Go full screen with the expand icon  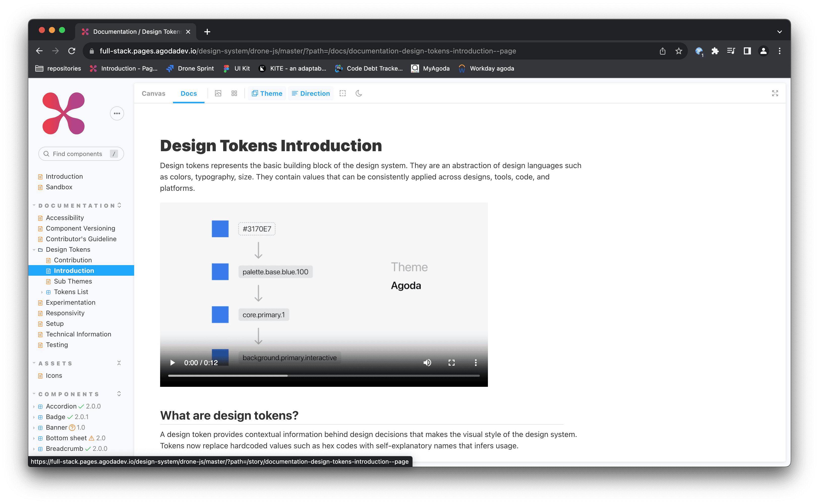pos(775,93)
